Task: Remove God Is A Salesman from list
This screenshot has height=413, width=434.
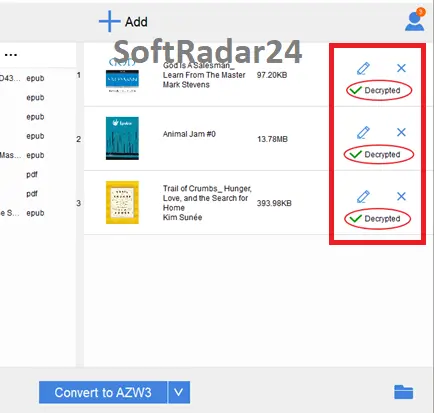Action: click(x=401, y=68)
